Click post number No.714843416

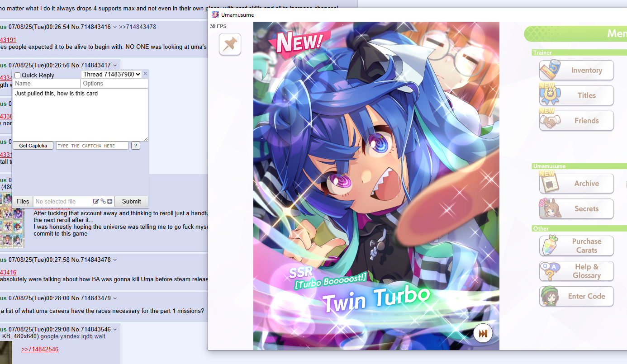[x=91, y=27]
